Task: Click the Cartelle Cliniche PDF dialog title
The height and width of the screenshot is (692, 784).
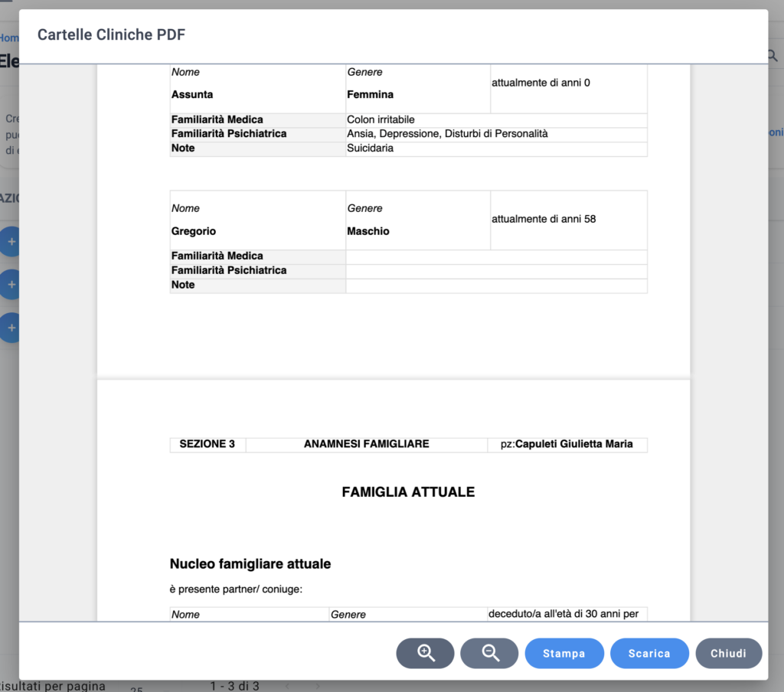Action: coord(111,34)
